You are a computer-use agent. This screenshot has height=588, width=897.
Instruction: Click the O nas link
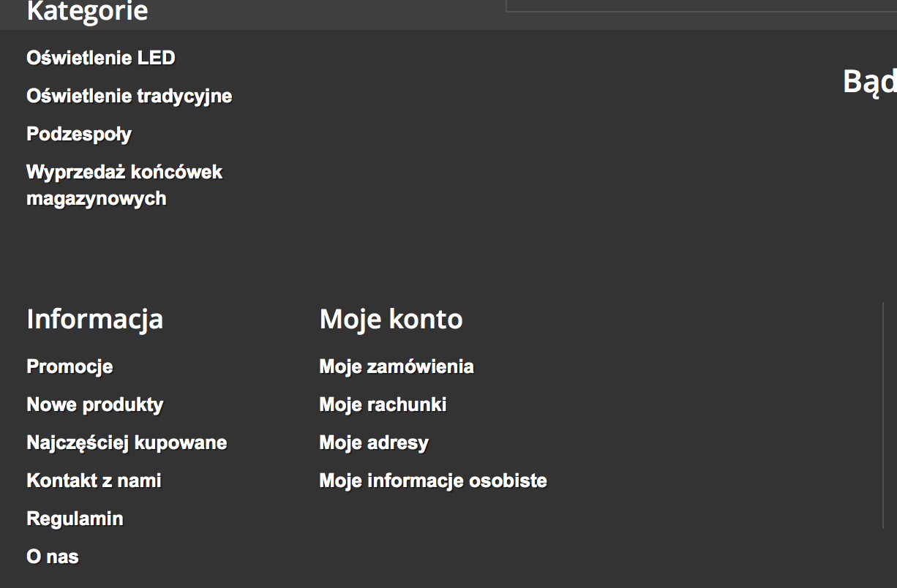click(53, 557)
